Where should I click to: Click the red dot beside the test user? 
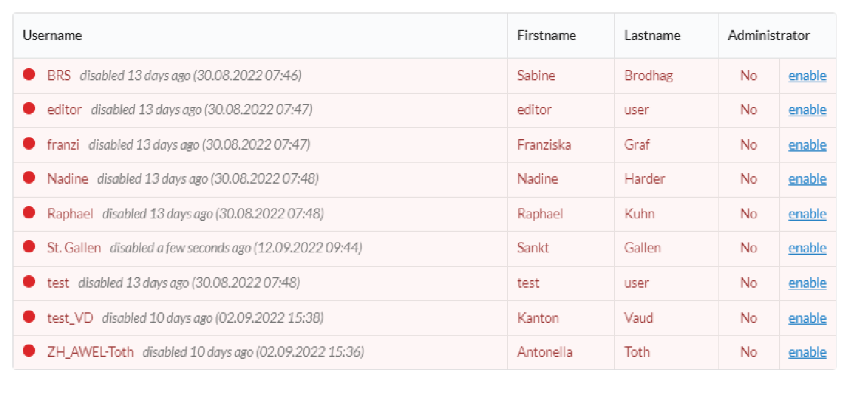(28, 282)
